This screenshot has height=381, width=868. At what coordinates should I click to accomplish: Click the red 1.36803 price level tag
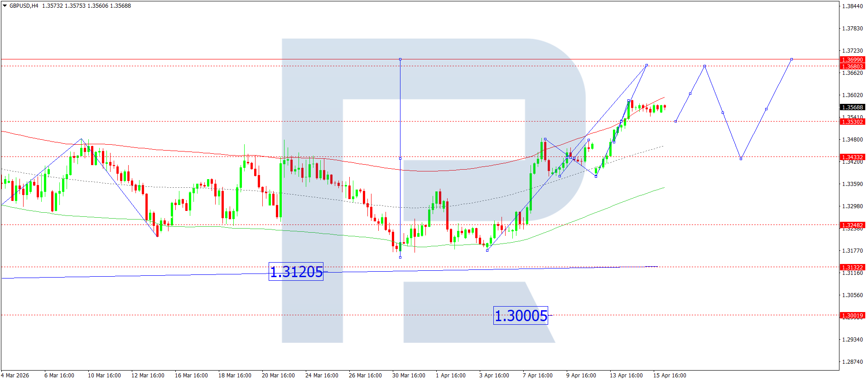(852, 66)
